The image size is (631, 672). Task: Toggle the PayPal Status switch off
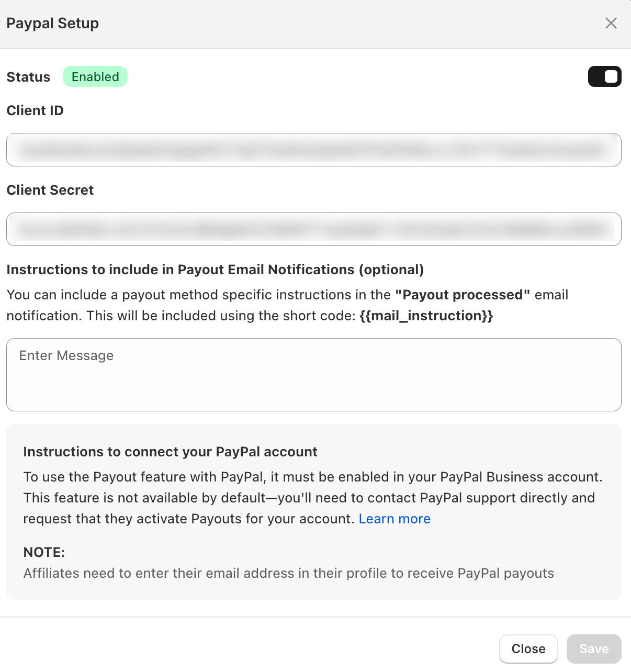[x=604, y=76]
